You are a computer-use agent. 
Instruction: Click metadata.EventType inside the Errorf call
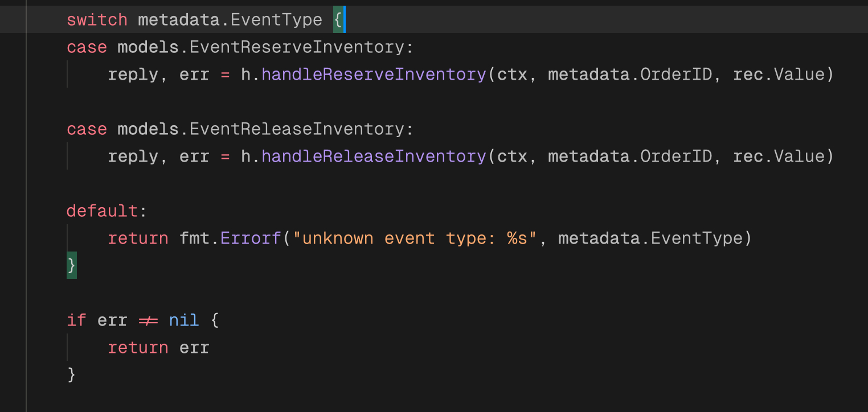coord(650,238)
